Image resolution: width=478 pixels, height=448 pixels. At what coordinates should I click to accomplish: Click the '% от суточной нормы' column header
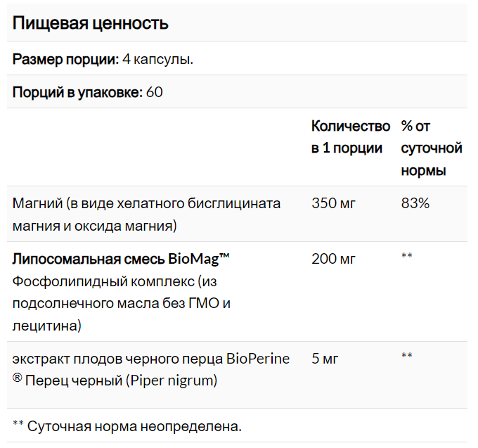(432, 148)
